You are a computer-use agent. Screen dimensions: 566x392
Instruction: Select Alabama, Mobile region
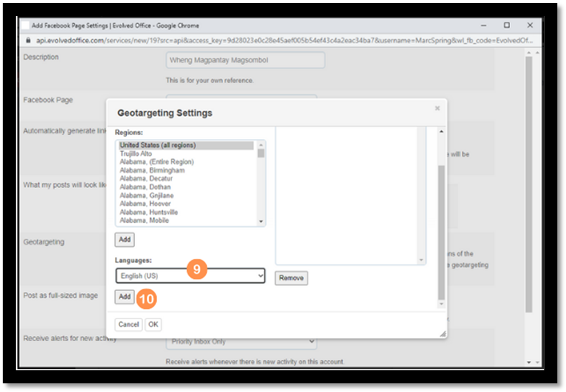pyautogui.click(x=186, y=221)
